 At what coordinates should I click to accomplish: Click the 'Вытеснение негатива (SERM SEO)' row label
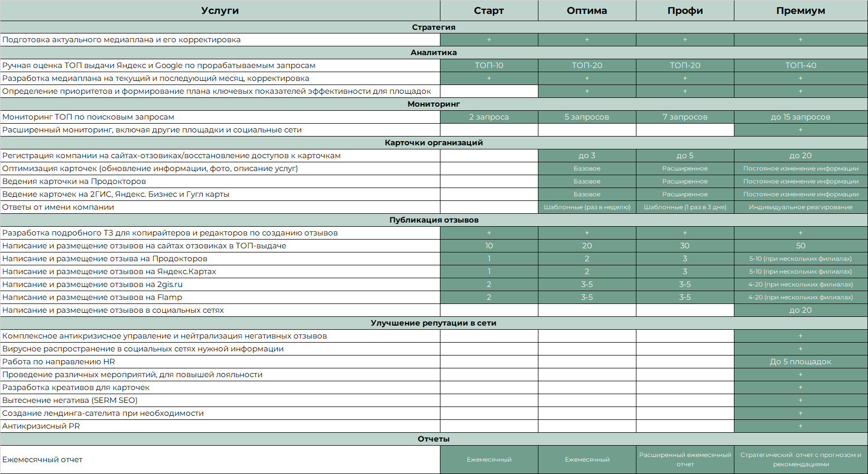(70, 400)
